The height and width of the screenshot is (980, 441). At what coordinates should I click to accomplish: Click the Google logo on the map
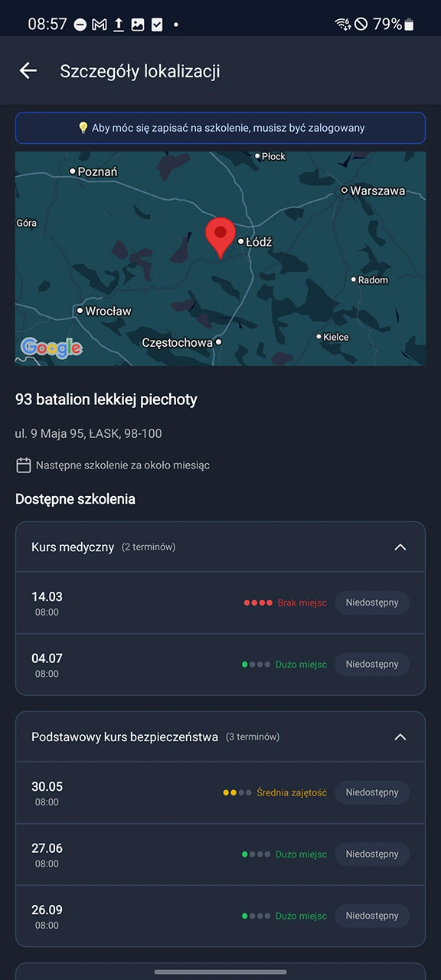51,348
